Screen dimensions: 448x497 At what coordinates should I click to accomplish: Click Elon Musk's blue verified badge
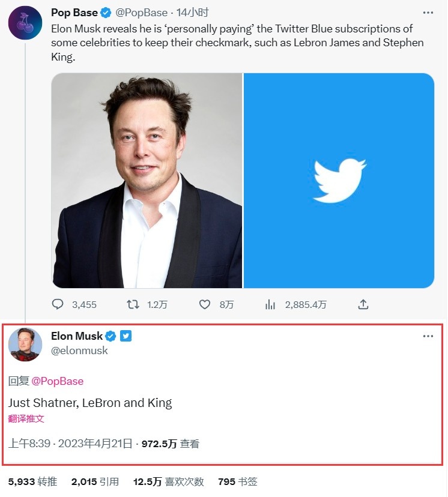(111, 336)
